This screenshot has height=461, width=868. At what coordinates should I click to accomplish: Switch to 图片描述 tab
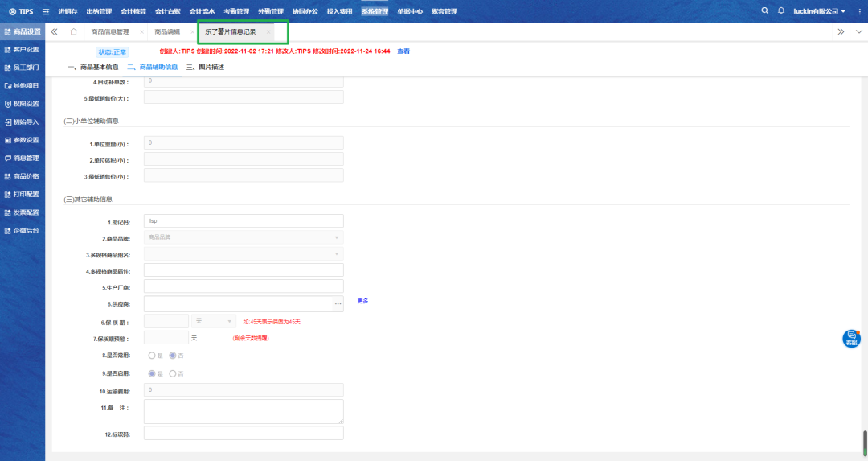point(206,67)
